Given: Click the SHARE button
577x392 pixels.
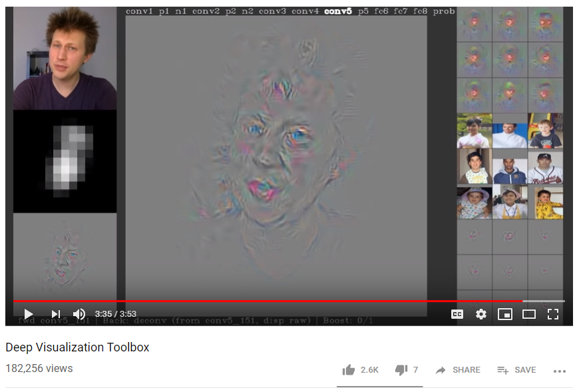Looking at the screenshot, I should pyautogui.click(x=458, y=370).
